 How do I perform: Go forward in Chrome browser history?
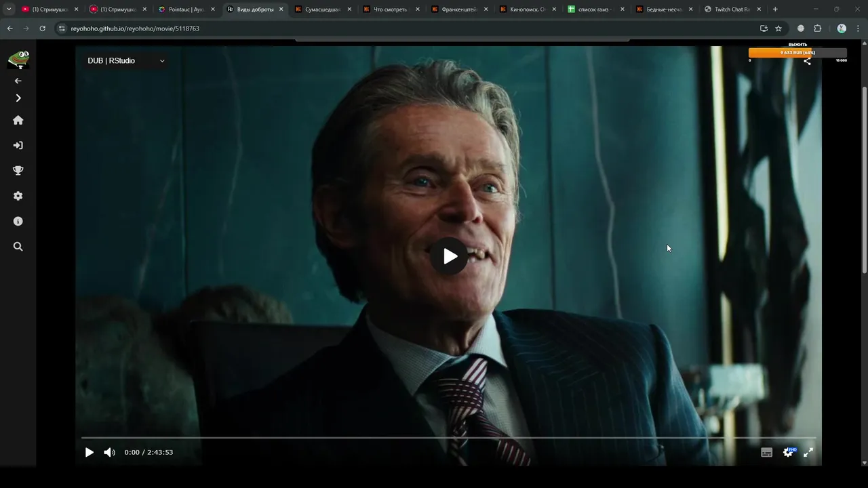(26, 28)
